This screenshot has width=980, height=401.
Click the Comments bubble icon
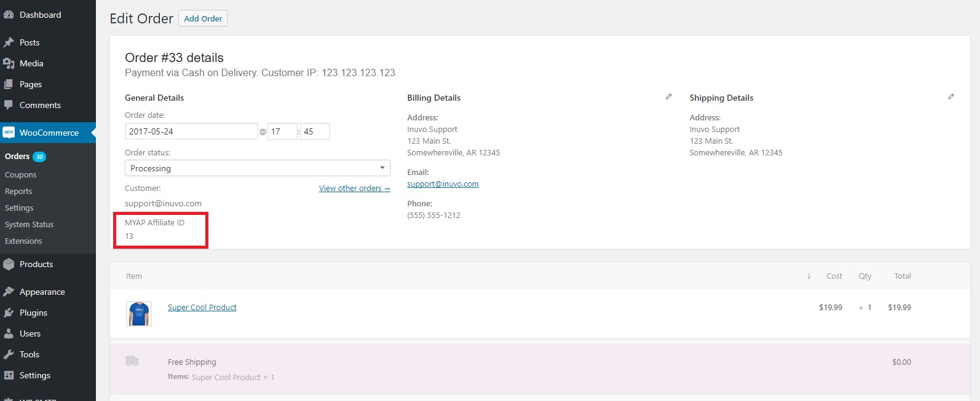coord(9,105)
